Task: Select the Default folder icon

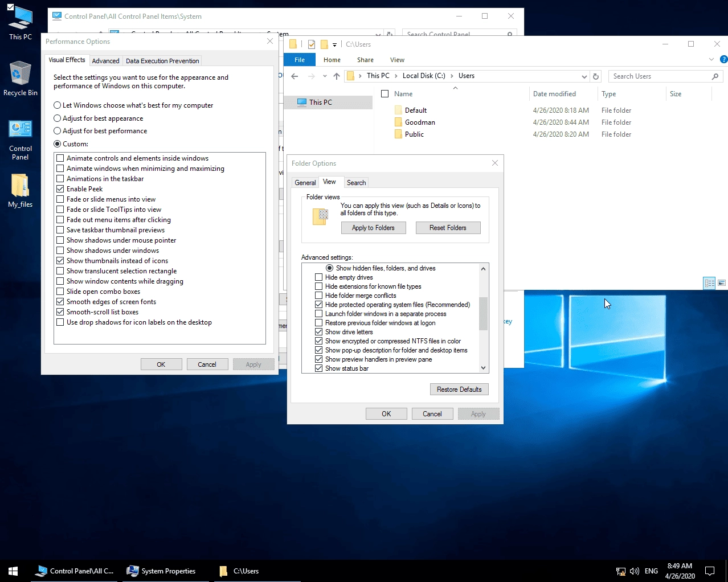Action: coord(398,110)
